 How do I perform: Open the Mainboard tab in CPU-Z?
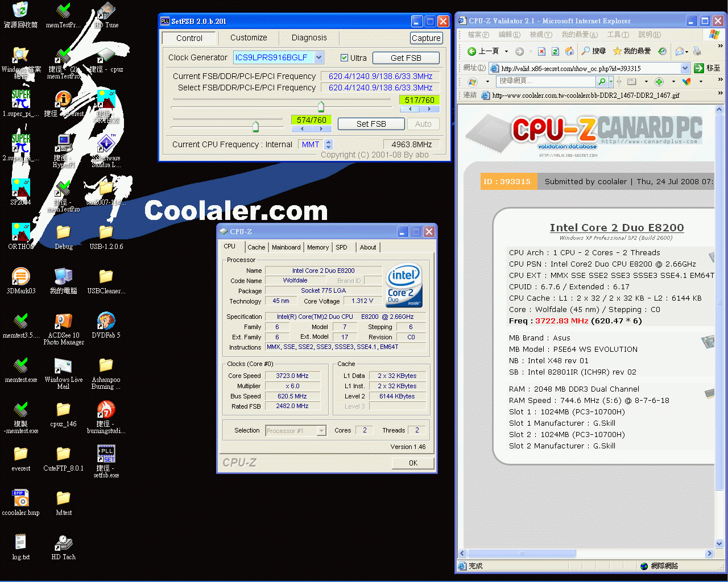point(286,247)
